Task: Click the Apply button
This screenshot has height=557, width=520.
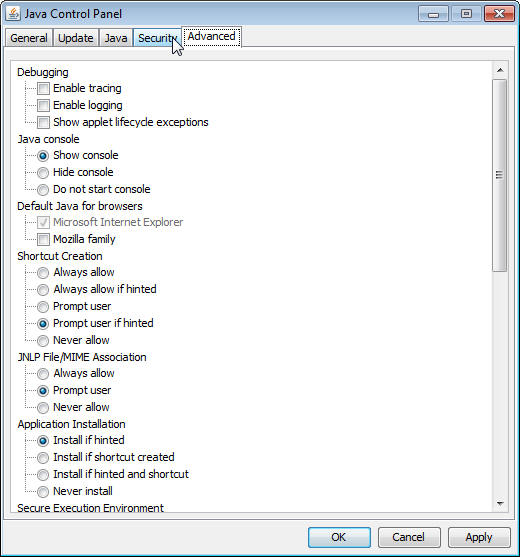Action: pyautogui.click(x=479, y=537)
